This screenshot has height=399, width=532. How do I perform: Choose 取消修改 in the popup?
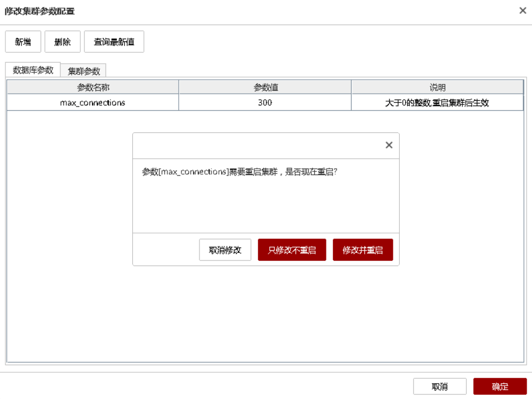click(x=225, y=250)
